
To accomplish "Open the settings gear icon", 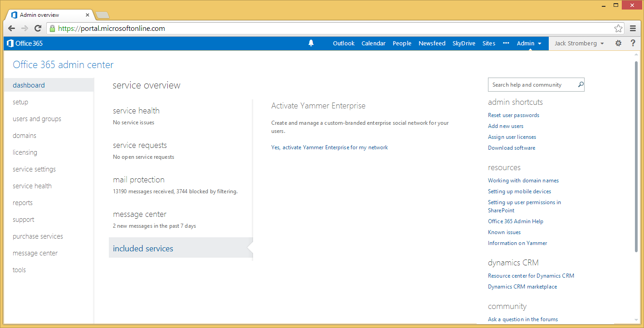I will click(x=618, y=43).
